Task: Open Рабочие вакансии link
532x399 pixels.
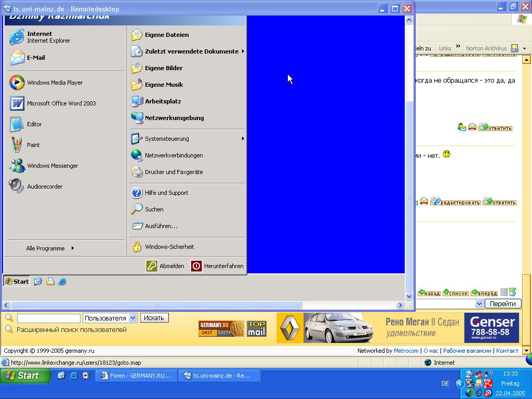Action: [467, 351]
